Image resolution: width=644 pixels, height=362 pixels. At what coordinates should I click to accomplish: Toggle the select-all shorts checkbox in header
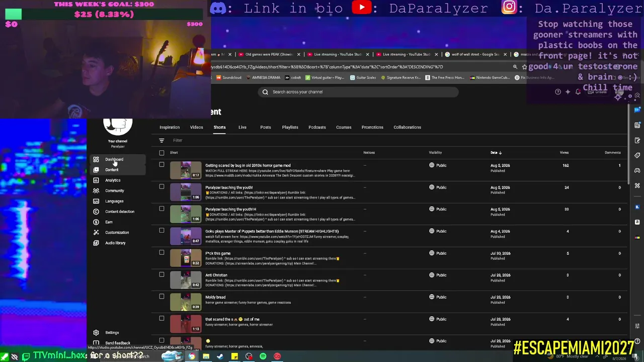[x=162, y=153]
